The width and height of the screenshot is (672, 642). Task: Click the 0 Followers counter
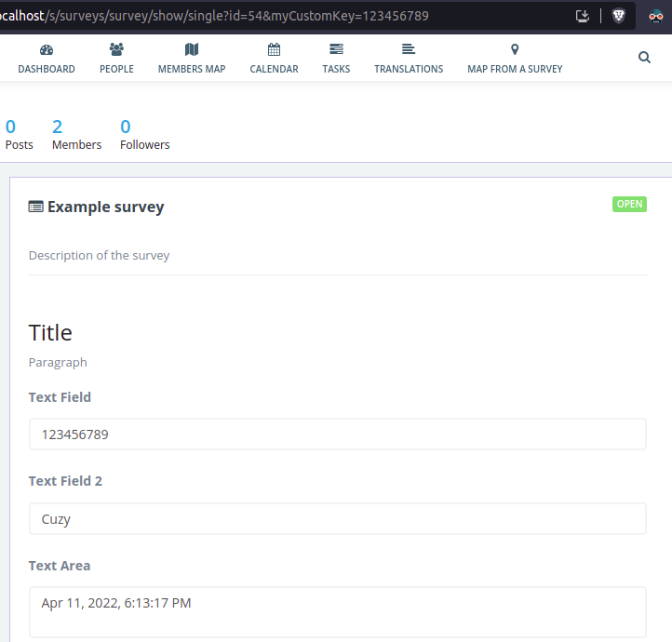tap(145, 135)
